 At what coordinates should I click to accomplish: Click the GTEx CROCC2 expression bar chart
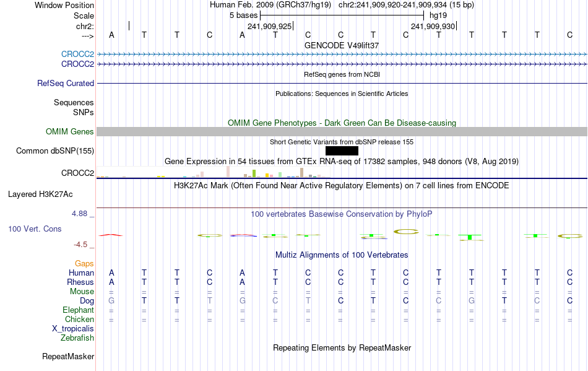click(213, 172)
